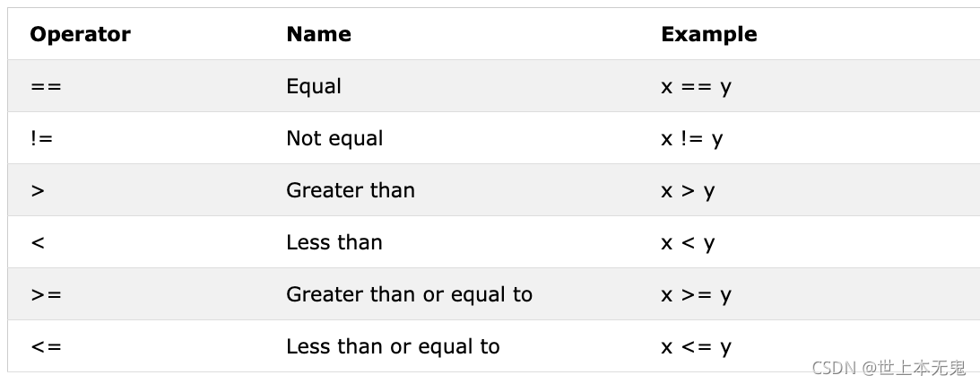The width and height of the screenshot is (980, 384).
Task: Click the x == y example
Action: point(696,86)
